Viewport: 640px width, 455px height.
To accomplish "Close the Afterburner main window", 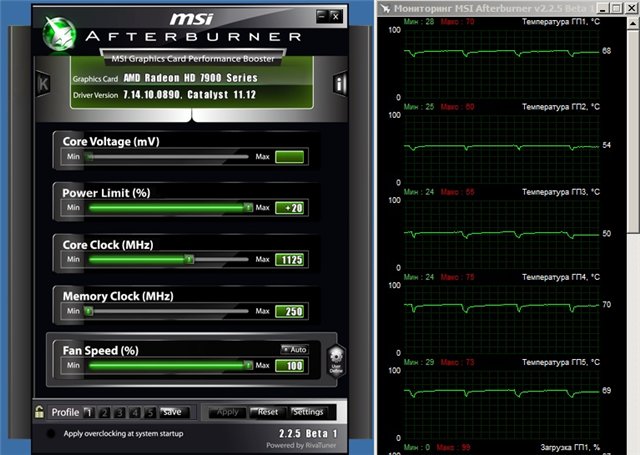I will [336, 16].
